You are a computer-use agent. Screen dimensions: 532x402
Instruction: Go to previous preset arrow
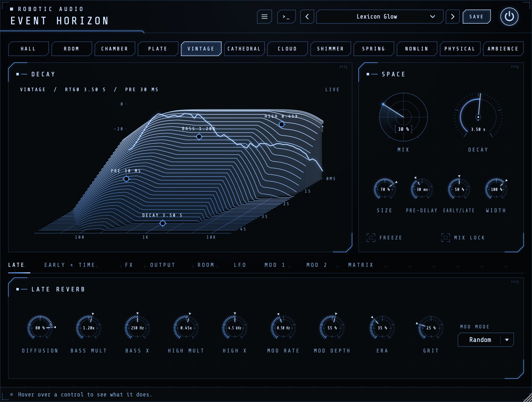tap(307, 17)
